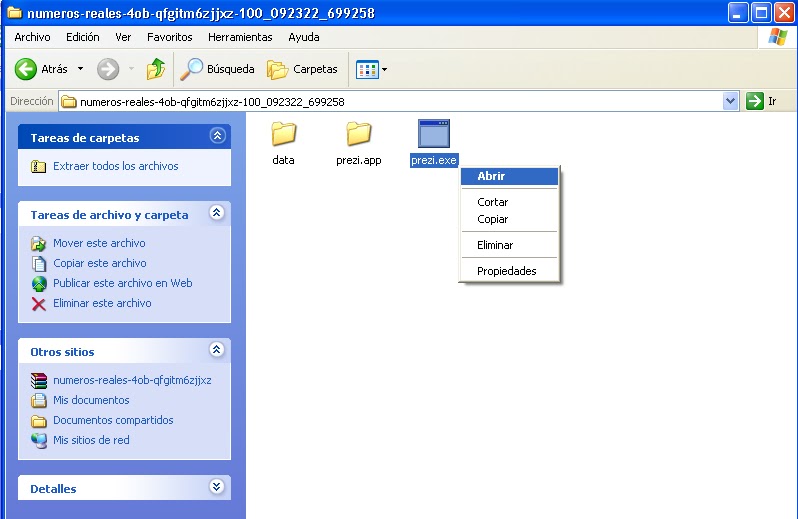Select the data folder icon
The image size is (798, 519).
click(x=283, y=133)
